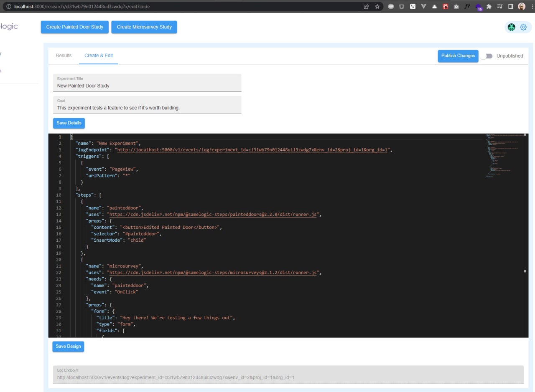535x392 pixels.
Task: Open the logEndpoint URL link on line 3
Action: 252,150
